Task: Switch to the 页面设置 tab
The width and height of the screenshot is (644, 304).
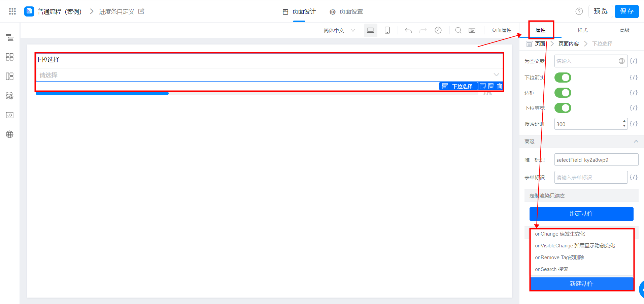Action: [346, 12]
